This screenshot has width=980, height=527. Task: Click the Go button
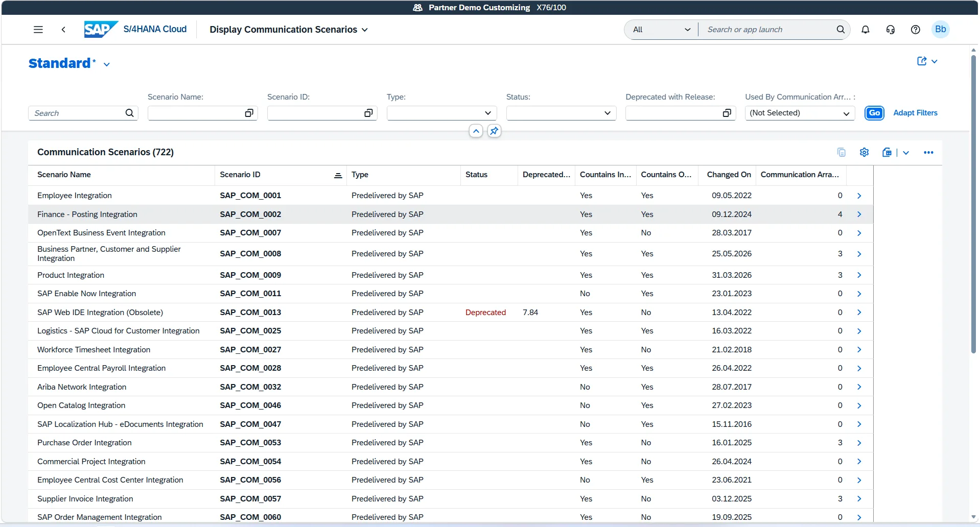(875, 113)
